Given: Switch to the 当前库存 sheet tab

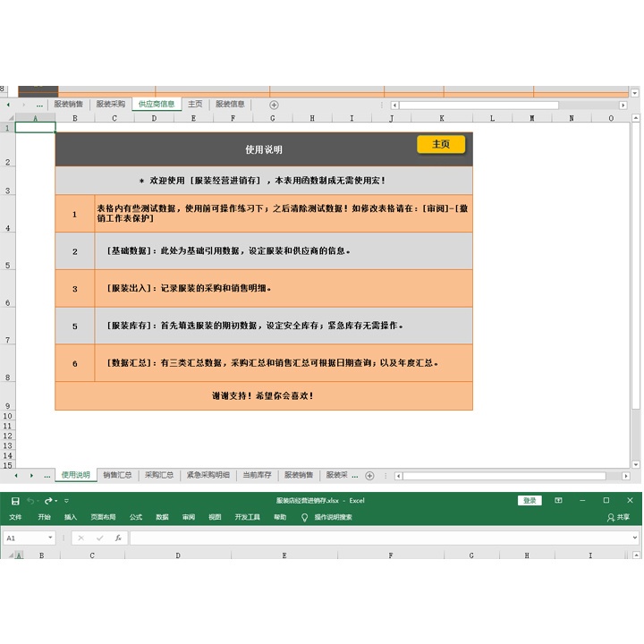Looking at the screenshot, I should point(257,475).
